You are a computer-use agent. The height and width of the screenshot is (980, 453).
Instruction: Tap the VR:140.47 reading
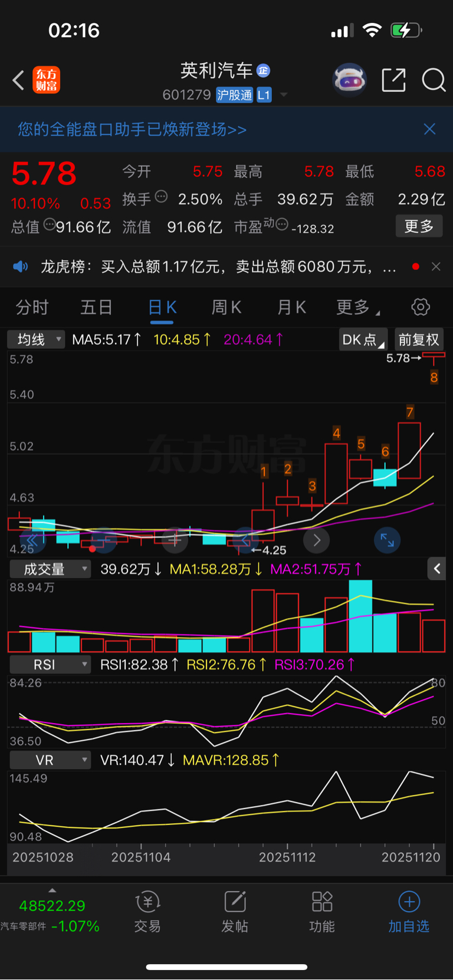(137, 760)
